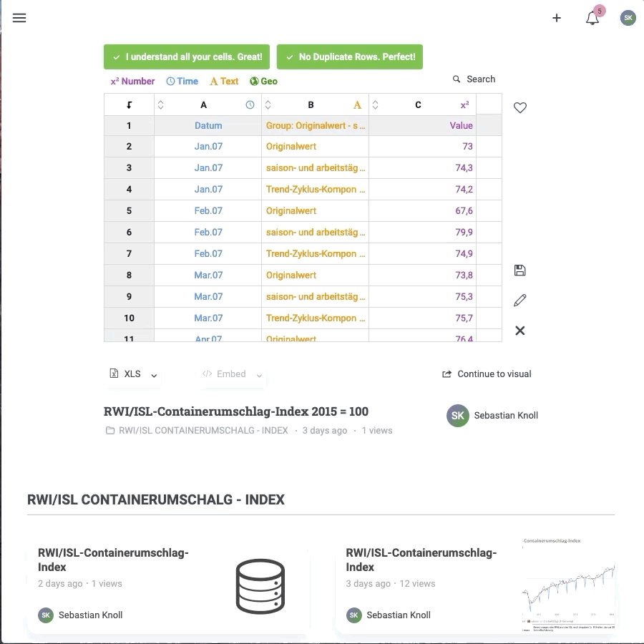This screenshot has height=644, width=644.
Task: Click 'No Duplicate Rows. Perfect!' button
Action: tap(349, 57)
